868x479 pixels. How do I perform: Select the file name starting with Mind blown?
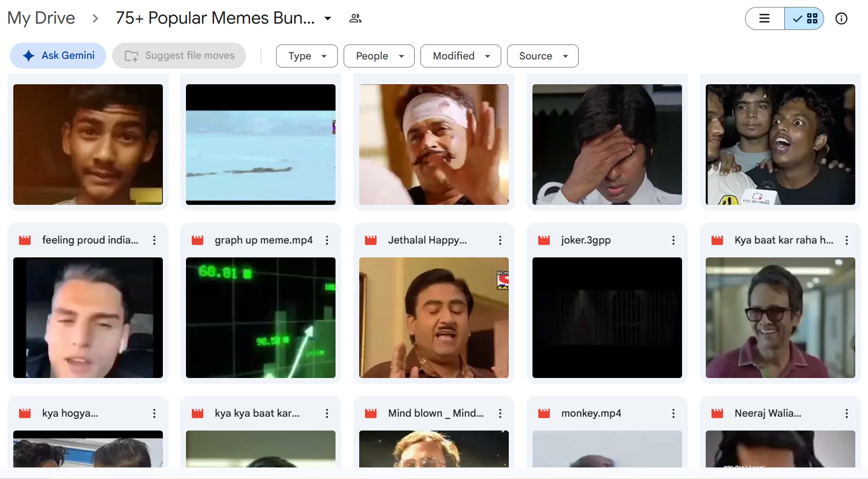click(436, 413)
